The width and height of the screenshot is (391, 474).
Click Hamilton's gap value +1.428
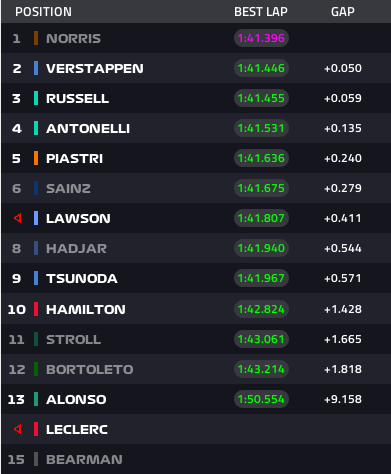coord(343,309)
